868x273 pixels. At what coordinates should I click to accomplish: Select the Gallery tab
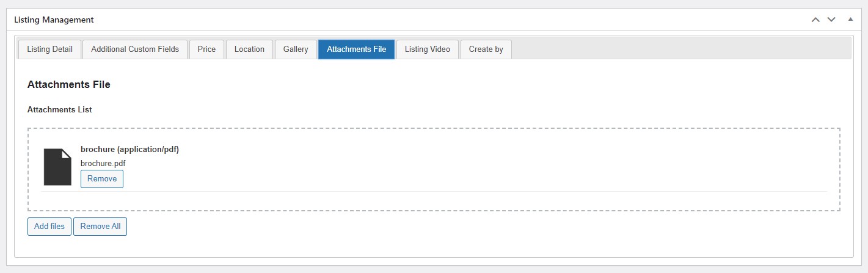[296, 49]
